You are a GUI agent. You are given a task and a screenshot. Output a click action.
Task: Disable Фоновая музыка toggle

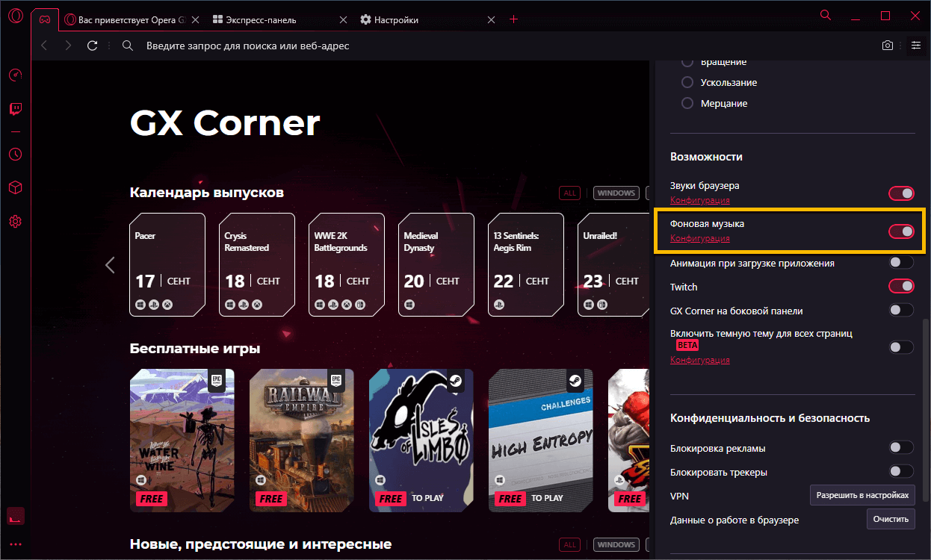coord(901,231)
